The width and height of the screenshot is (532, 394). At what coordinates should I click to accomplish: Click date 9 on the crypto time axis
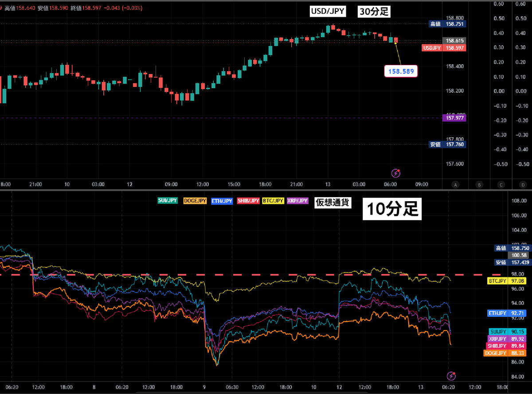(204, 387)
